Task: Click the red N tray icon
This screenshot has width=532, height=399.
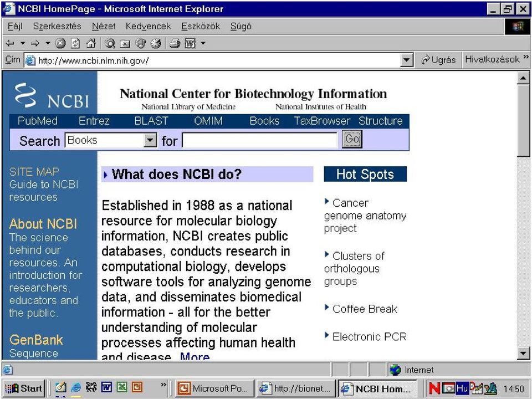Action: 434,388
